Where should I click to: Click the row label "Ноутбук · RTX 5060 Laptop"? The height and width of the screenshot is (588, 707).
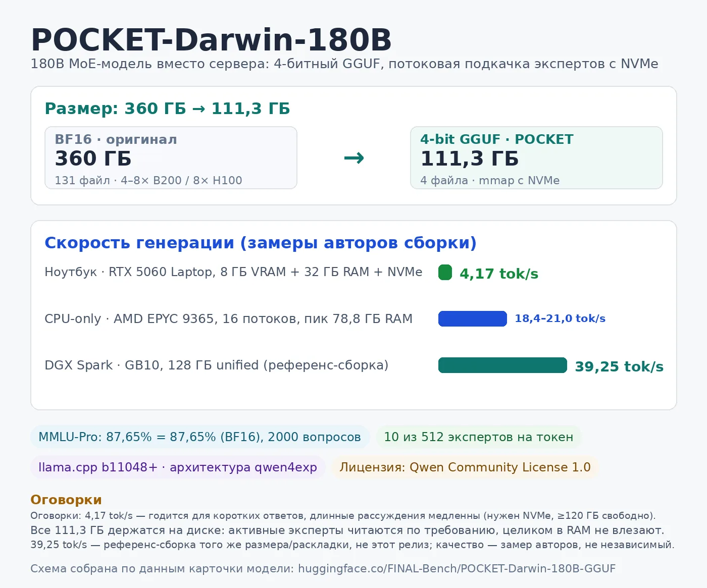(233, 272)
